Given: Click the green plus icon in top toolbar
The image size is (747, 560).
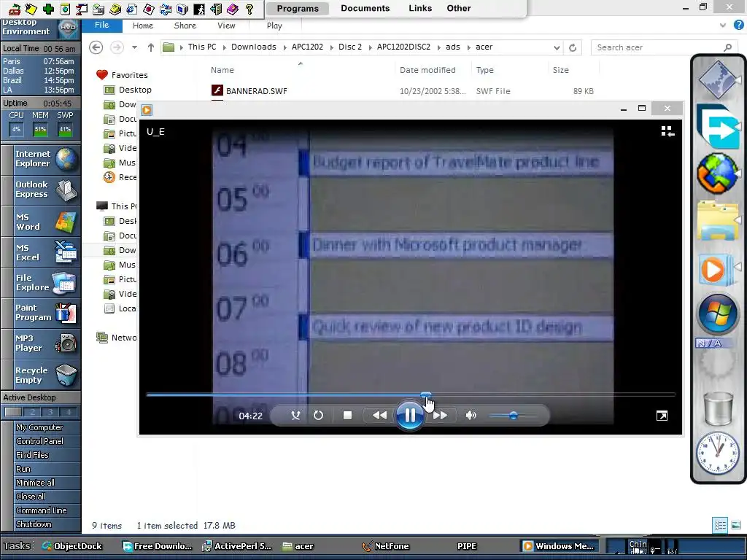Looking at the screenshot, I should 48,9.
